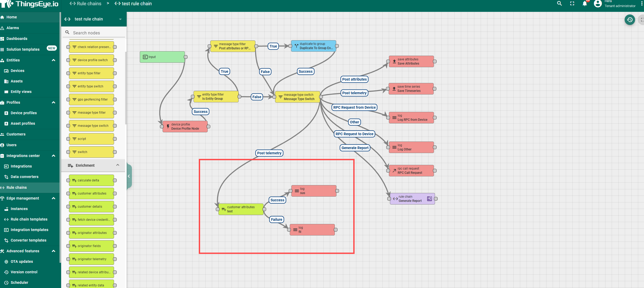This screenshot has height=288, width=644.
Task: Toggle fullscreen mode icon in header
Action: 572,3
